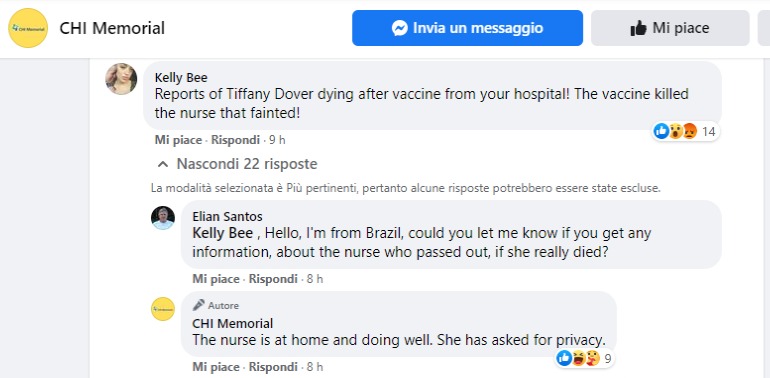Like Elian Santos's reply with Mi piace
This screenshot has width=770, height=378.
[216, 279]
